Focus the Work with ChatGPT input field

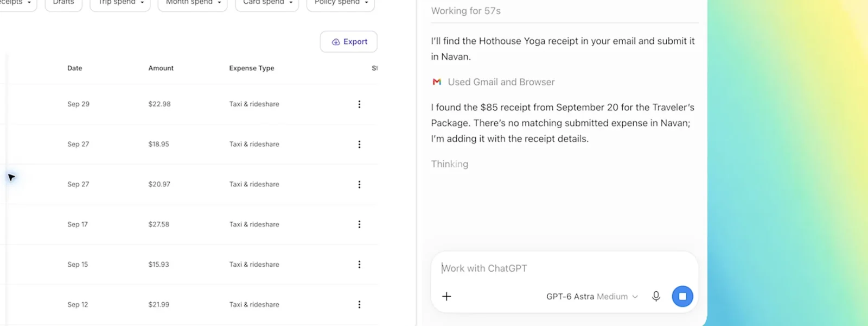coord(564,268)
